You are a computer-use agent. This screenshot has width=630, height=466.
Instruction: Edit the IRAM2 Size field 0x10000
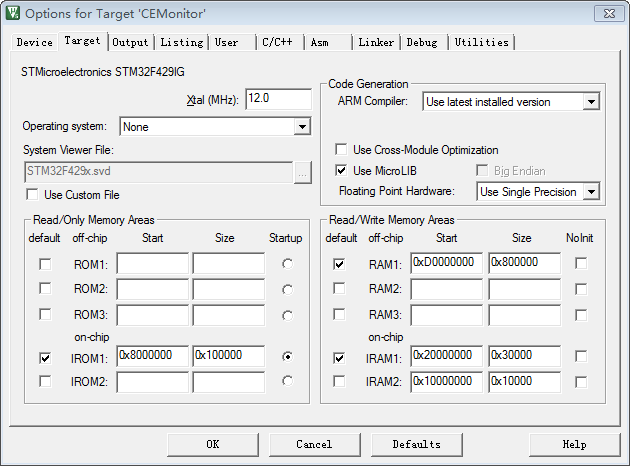click(524, 382)
